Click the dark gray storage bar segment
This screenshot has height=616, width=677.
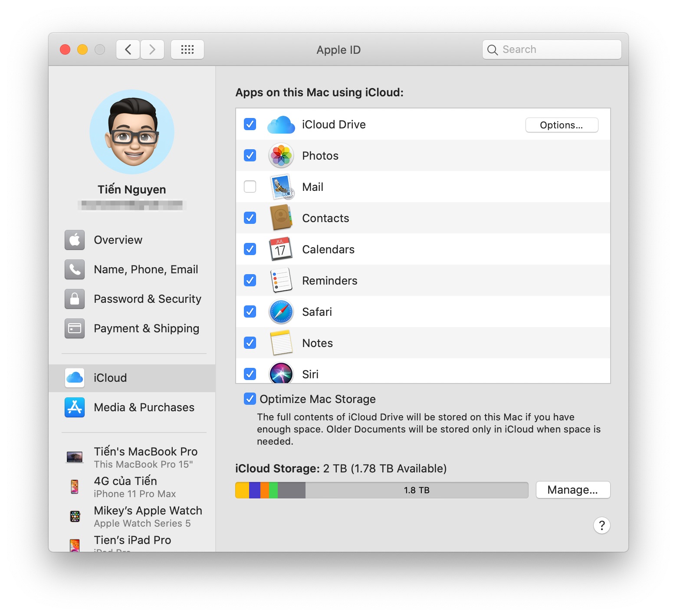pyautogui.click(x=292, y=490)
